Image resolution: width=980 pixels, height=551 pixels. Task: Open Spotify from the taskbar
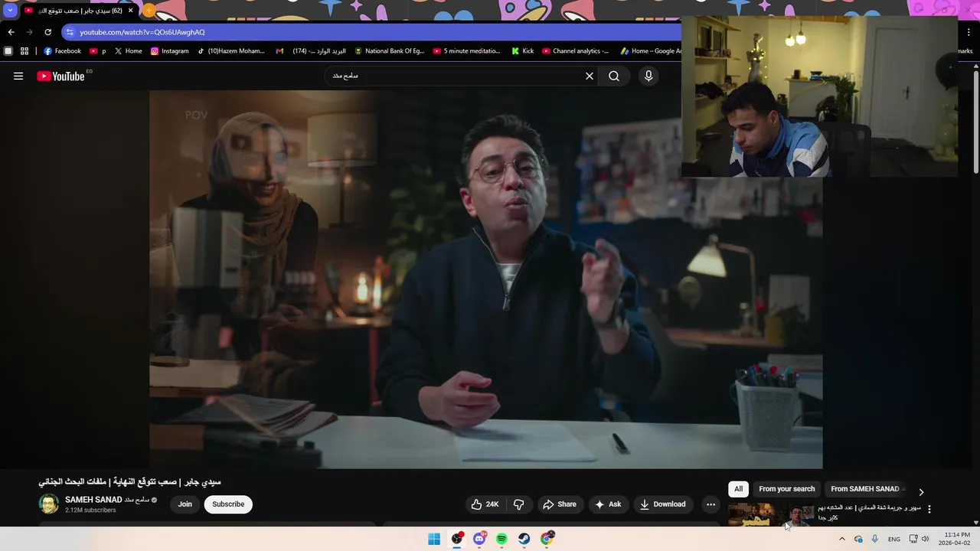coord(501,539)
